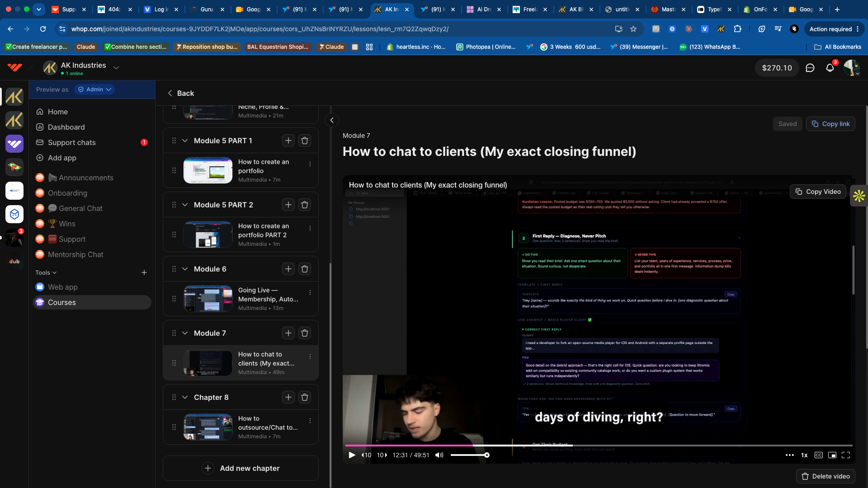Toggle closed captions on video

[819, 455]
